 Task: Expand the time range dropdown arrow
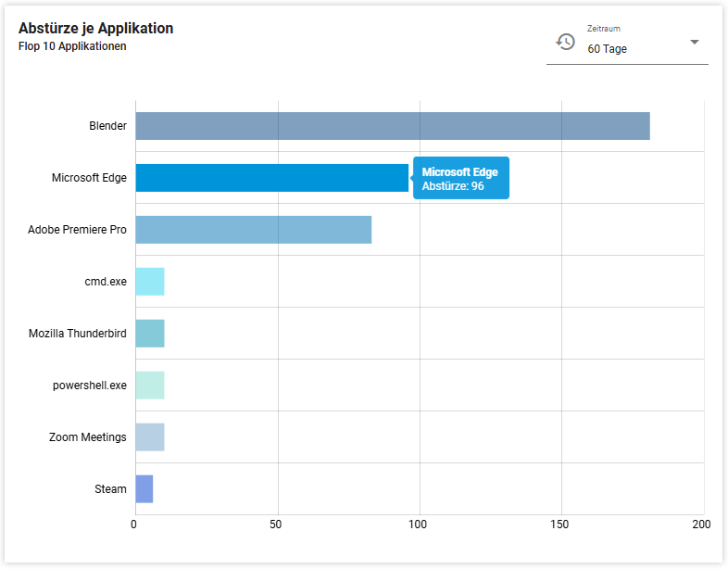pos(695,43)
